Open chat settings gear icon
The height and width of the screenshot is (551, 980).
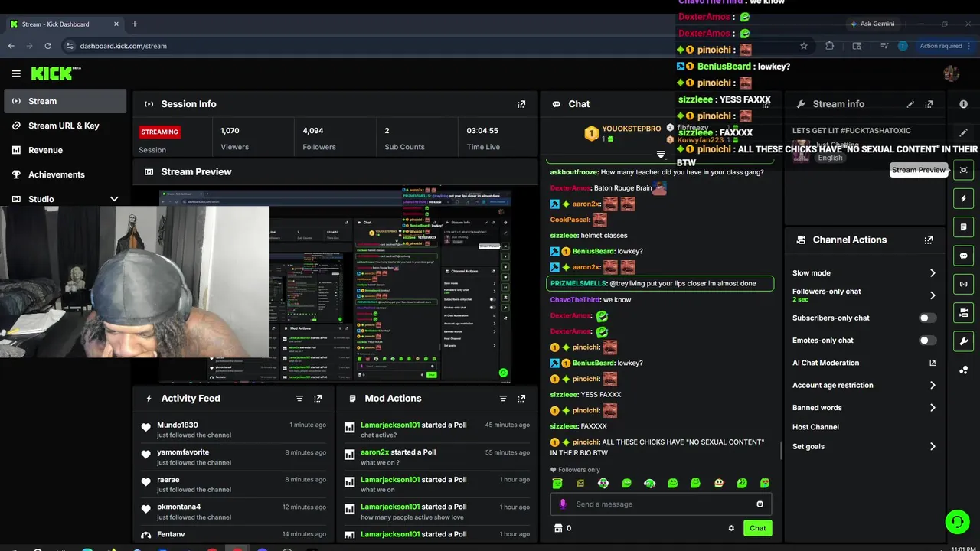(731, 528)
